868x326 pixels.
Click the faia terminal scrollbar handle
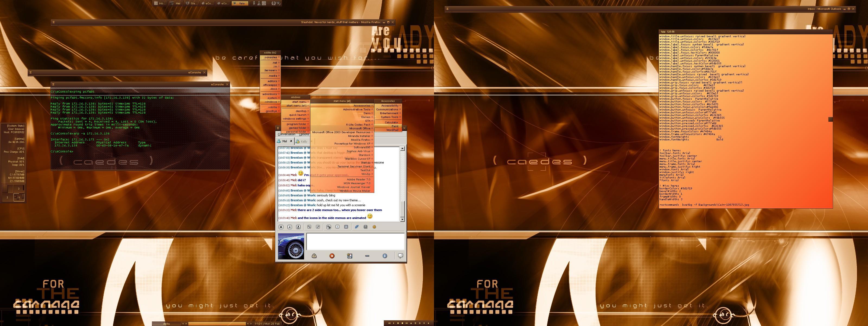click(831, 120)
